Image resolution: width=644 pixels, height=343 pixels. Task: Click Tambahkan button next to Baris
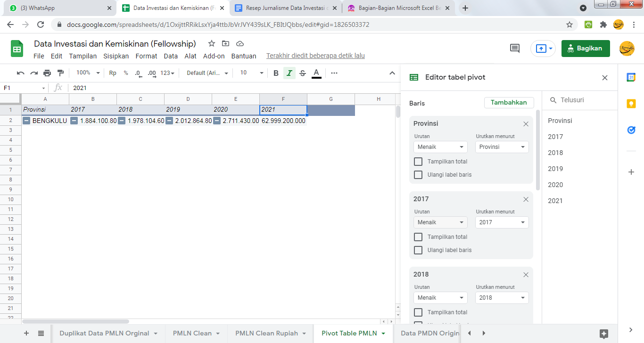point(509,103)
